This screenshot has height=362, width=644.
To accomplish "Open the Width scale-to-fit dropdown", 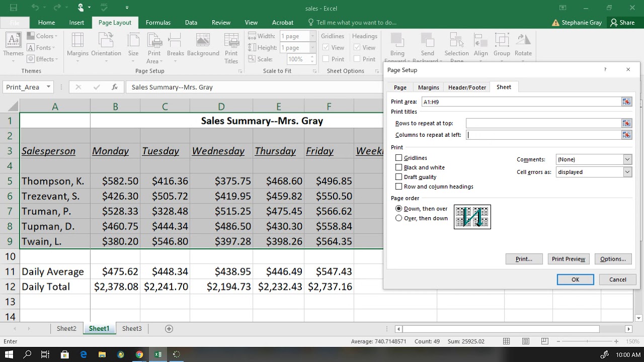I will point(312,36).
